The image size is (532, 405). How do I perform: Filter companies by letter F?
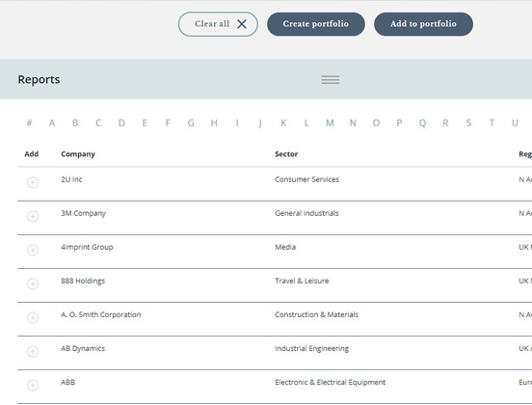168,122
